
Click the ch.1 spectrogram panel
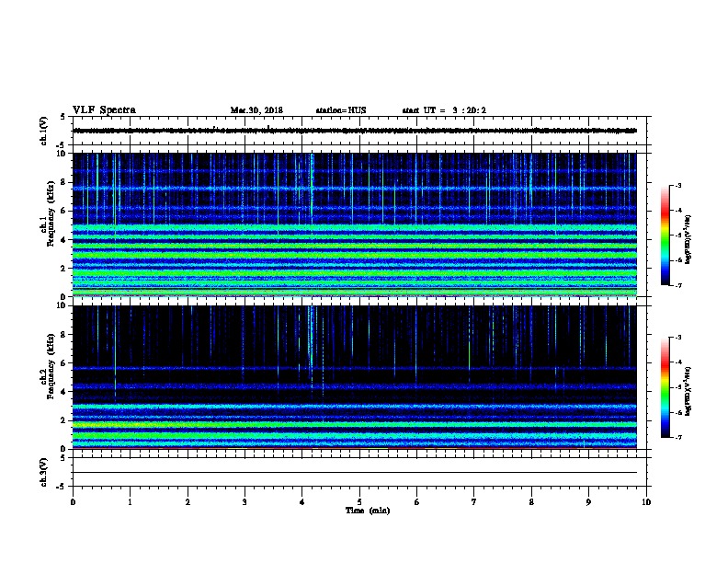[355, 224]
